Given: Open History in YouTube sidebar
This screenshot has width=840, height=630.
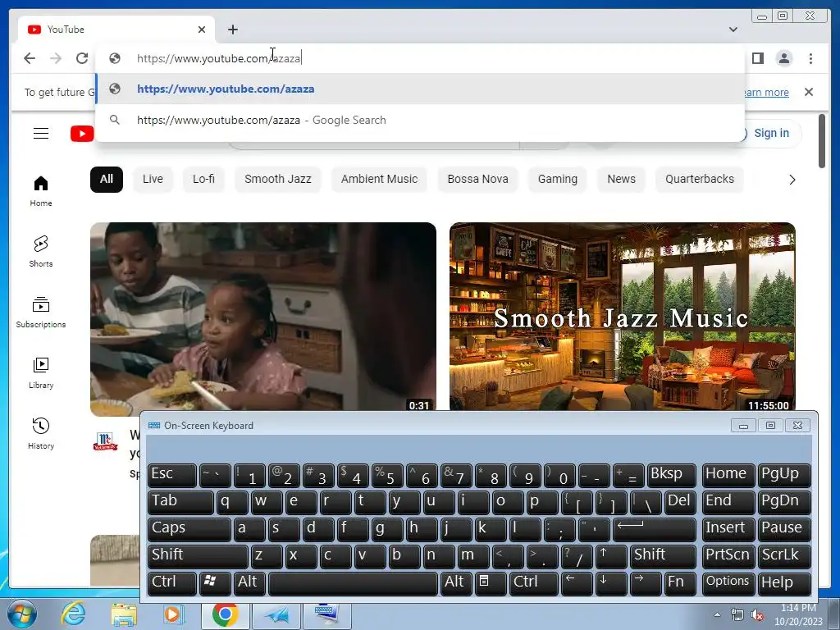Looking at the screenshot, I should pos(41,433).
